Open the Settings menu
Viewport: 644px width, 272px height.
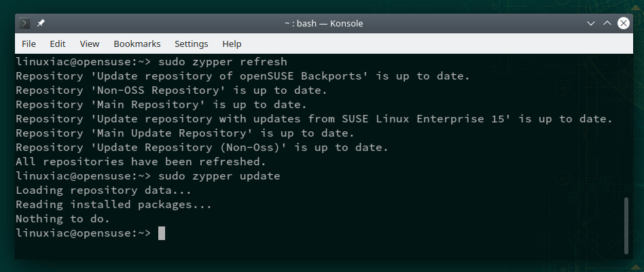pos(192,44)
